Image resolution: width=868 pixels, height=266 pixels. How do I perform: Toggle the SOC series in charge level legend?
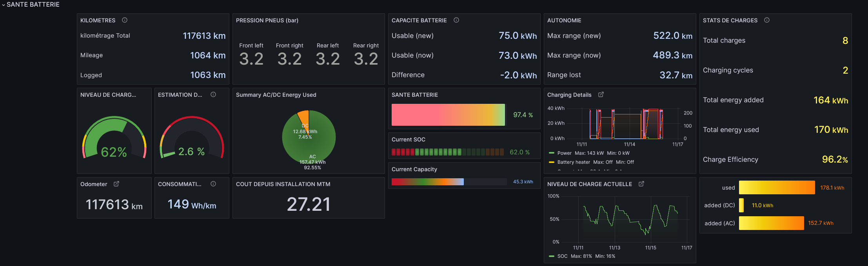[562, 256]
